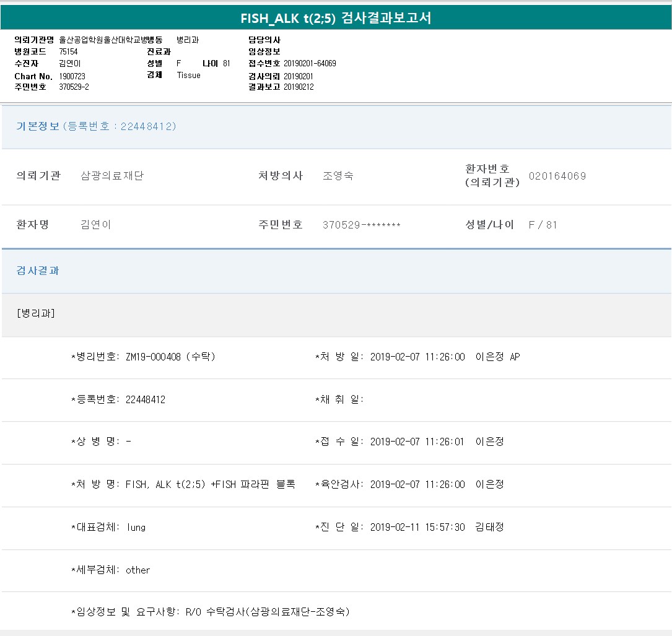Click the 검사결과 section header

tap(38, 271)
